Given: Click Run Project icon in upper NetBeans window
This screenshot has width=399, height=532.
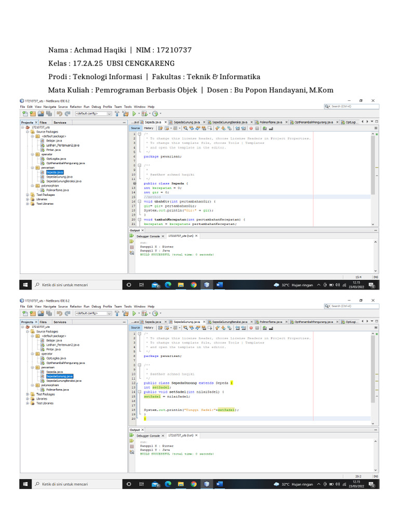Looking at the screenshot, I should click(x=134, y=113).
